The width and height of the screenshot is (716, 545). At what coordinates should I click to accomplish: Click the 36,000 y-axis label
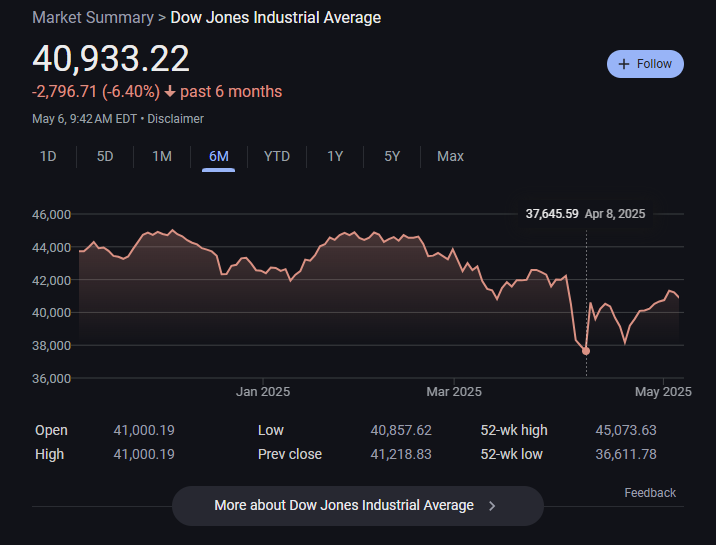pyautogui.click(x=52, y=379)
